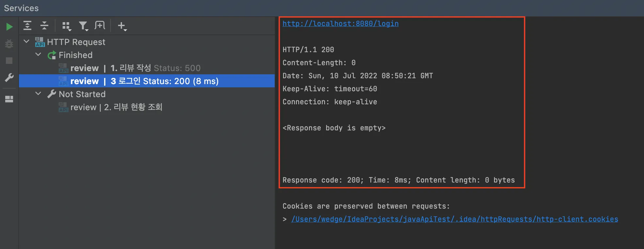This screenshot has height=249, width=644.
Task: Open the Filter options dropdown
Action: 84,26
